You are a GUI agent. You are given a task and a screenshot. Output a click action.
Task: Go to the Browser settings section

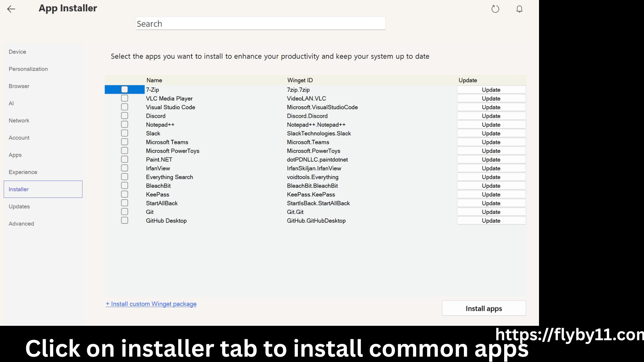click(x=19, y=86)
